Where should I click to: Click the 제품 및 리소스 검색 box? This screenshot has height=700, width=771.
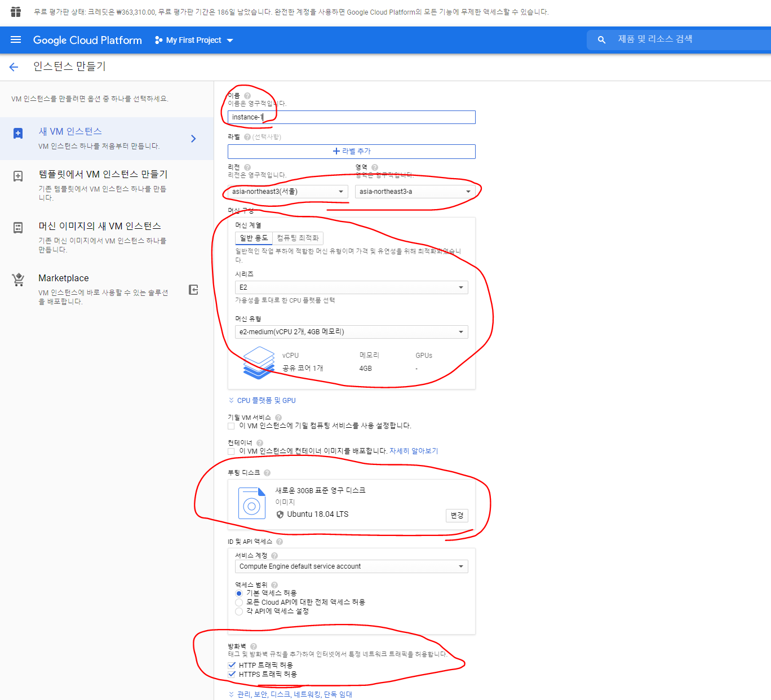pyautogui.click(x=679, y=40)
